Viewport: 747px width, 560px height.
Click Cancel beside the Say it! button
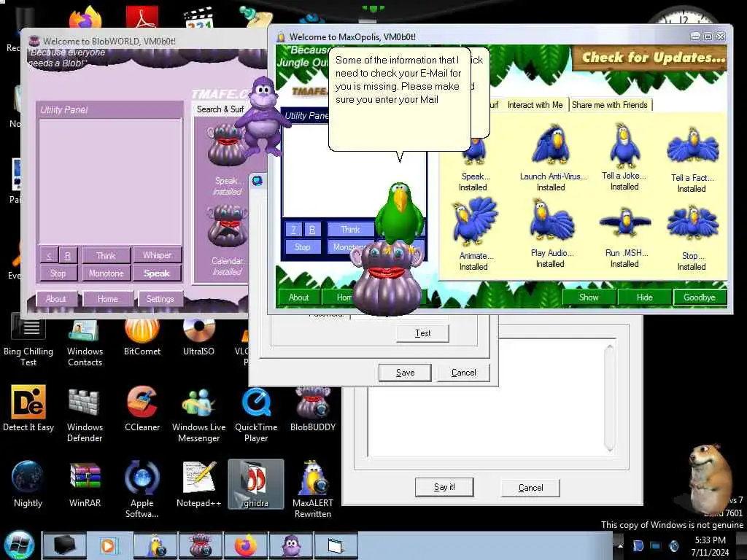530,488
